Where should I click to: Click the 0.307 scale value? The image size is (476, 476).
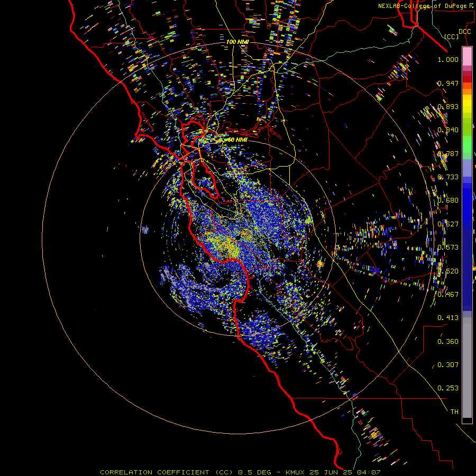(x=448, y=364)
